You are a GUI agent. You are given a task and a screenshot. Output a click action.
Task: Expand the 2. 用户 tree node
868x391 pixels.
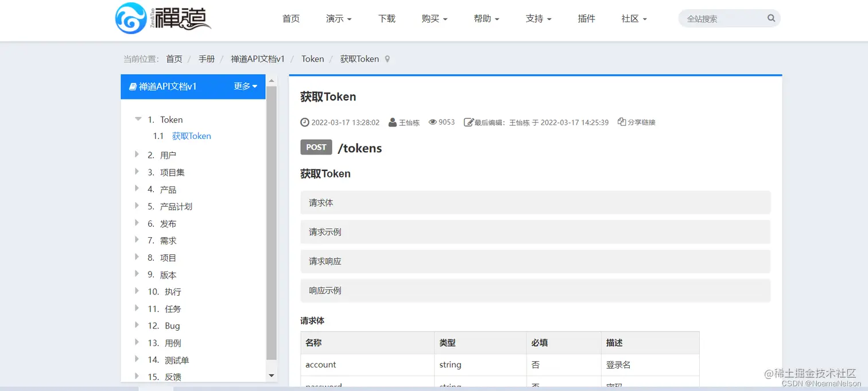[x=137, y=154]
